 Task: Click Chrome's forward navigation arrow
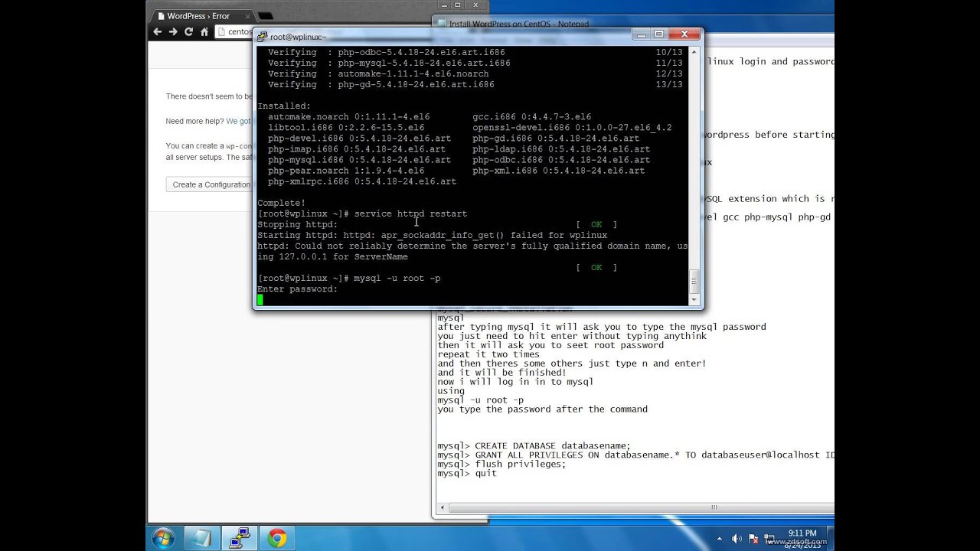[x=173, y=31]
